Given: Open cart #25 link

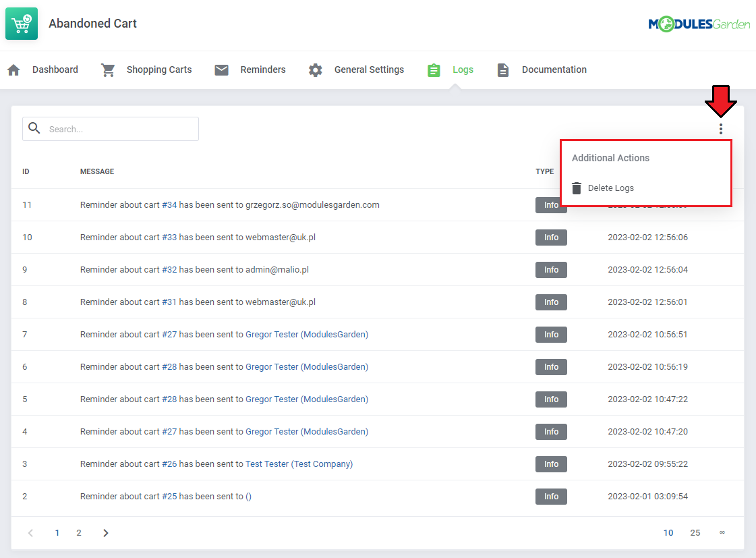Looking at the screenshot, I should 169,497.
